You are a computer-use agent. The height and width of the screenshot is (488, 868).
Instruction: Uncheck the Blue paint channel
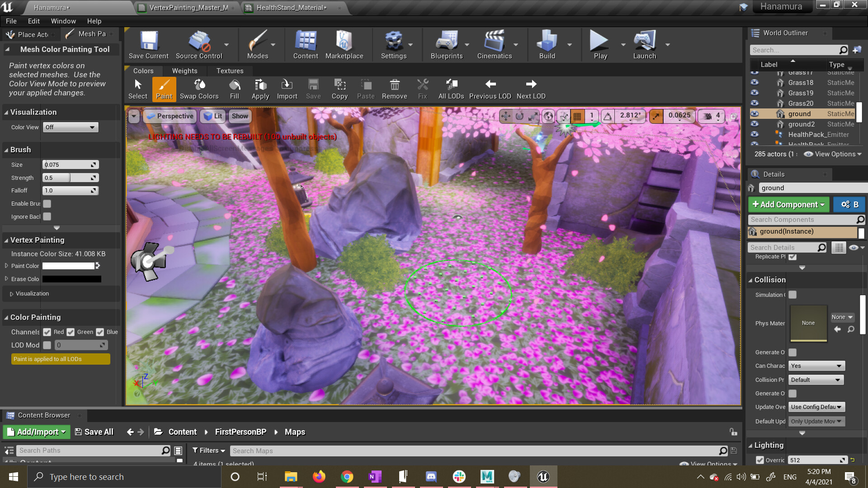(x=100, y=332)
